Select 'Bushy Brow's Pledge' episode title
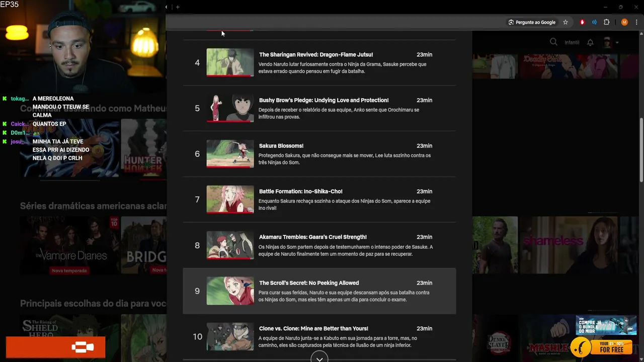 coord(324,100)
